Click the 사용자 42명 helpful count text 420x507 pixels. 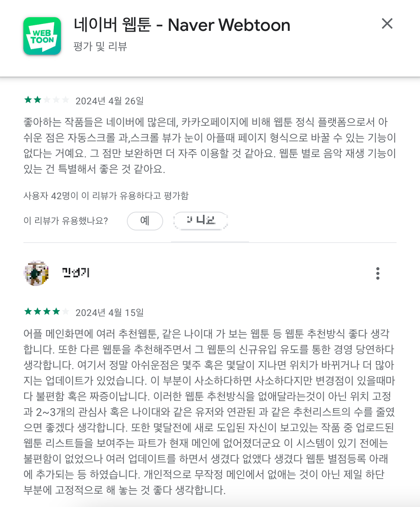point(106,196)
